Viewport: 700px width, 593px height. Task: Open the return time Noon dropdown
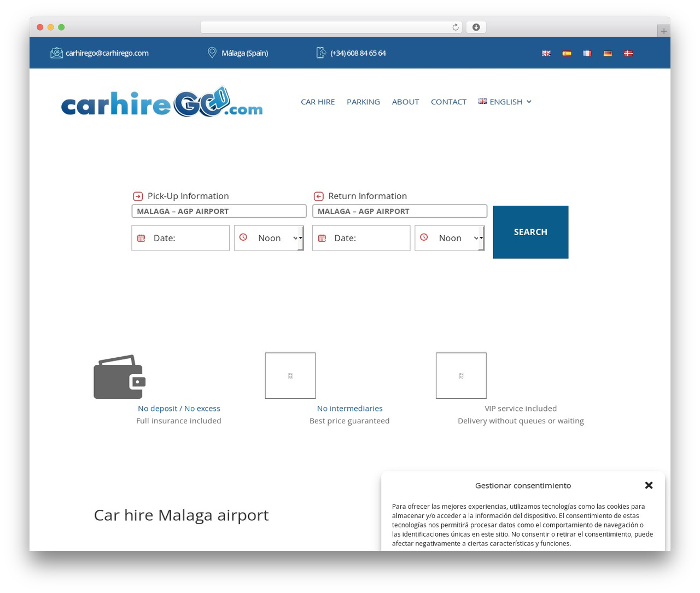450,238
